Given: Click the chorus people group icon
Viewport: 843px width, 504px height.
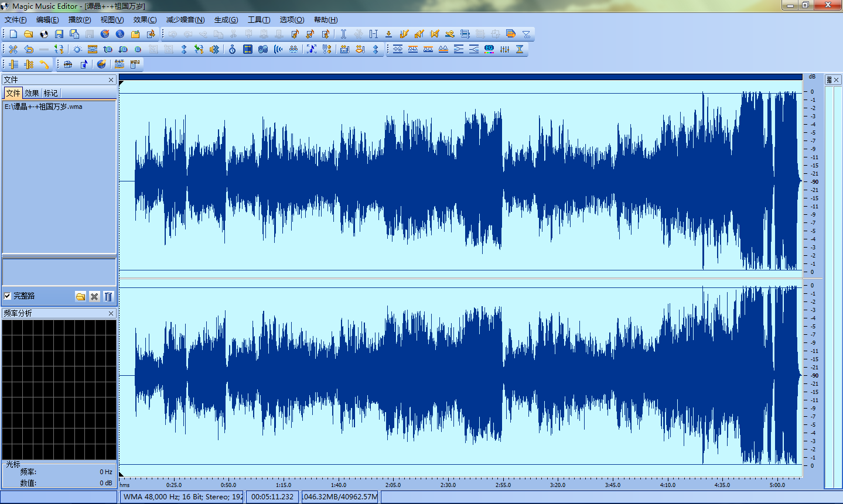Looking at the screenshot, I should 293,49.
